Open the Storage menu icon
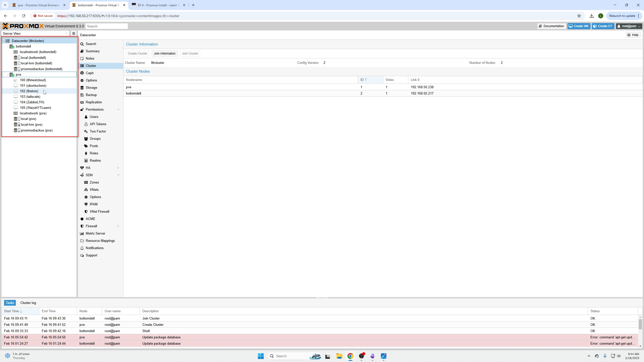The height and width of the screenshot is (362, 644). coord(82,87)
